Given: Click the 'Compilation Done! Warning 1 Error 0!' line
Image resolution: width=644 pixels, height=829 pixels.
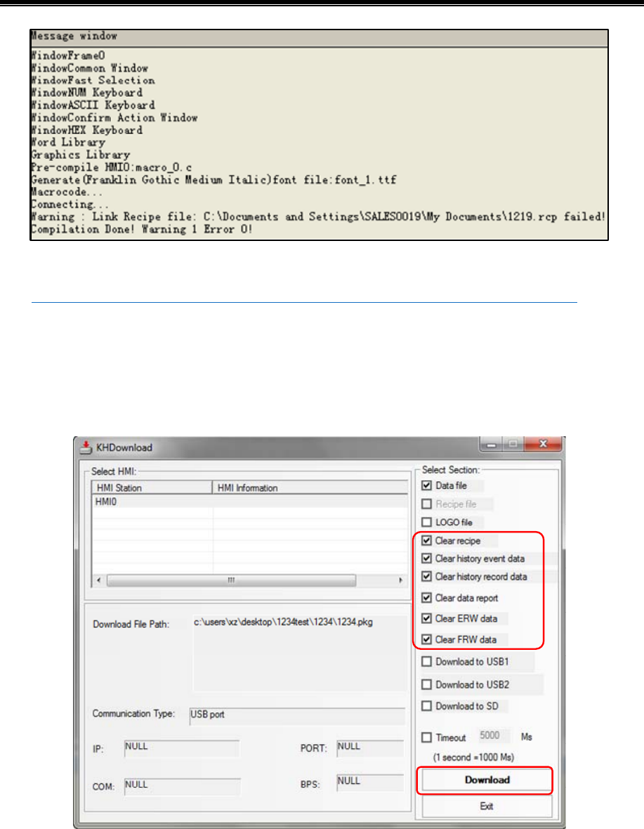Looking at the screenshot, I should pos(142,230).
